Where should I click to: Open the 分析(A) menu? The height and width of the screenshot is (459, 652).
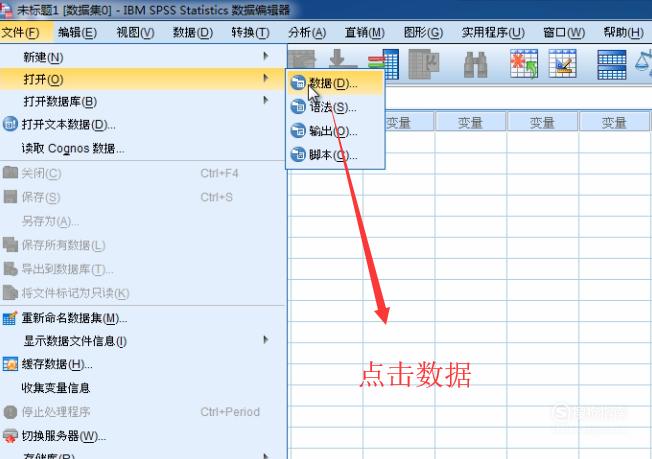click(307, 32)
